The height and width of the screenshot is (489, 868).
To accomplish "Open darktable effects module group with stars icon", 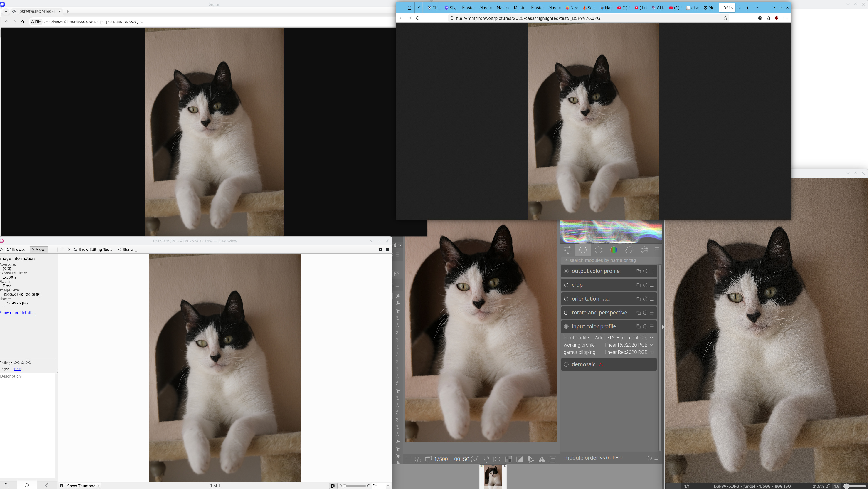I will 644,250.
